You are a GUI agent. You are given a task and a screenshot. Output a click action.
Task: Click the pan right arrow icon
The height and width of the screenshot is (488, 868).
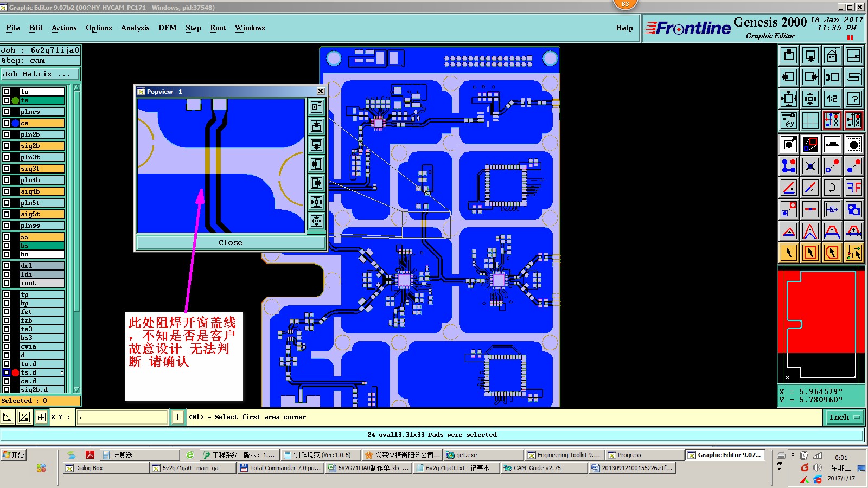coord(810,77)
